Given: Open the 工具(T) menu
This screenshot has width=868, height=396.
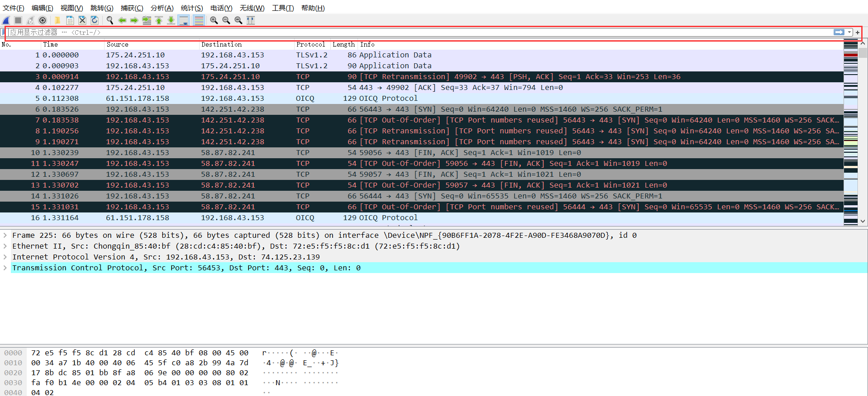Looking at the screenshot, I should click(283, 8).
